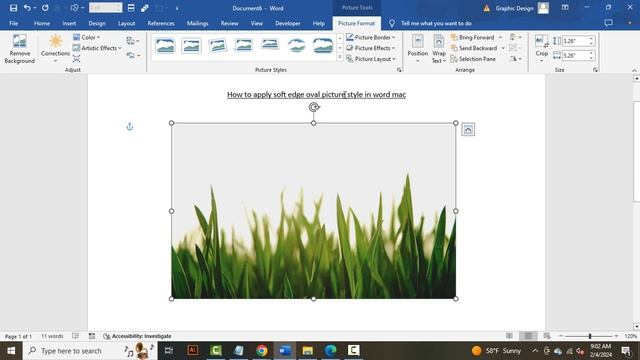Open the Color dropdown in Adjust group

[86, 37]
